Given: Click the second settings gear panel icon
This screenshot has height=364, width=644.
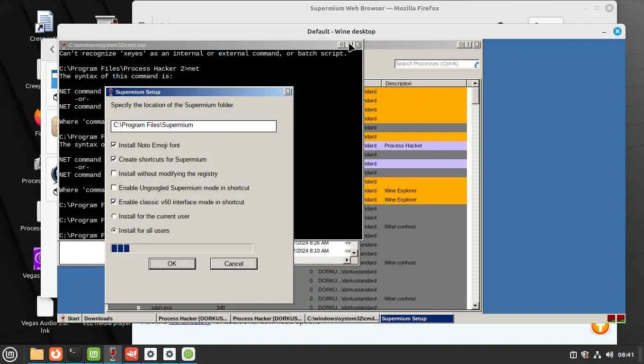Looking at the screenshot, I should click(170, 354).
